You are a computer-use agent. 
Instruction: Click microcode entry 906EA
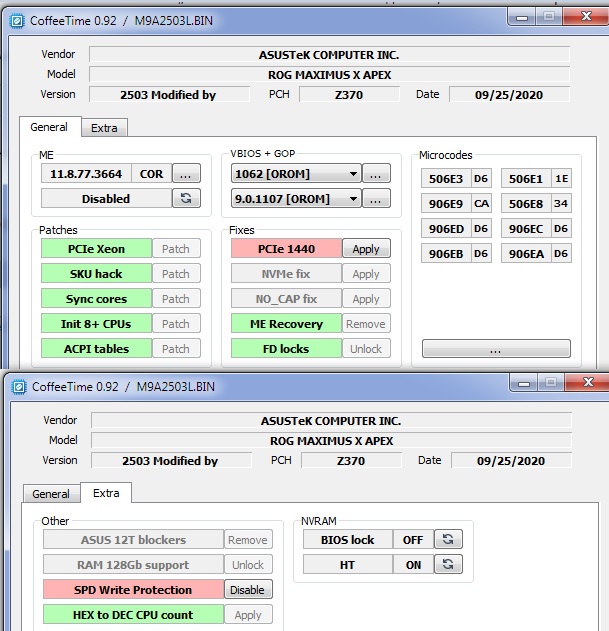pos(526,254)
